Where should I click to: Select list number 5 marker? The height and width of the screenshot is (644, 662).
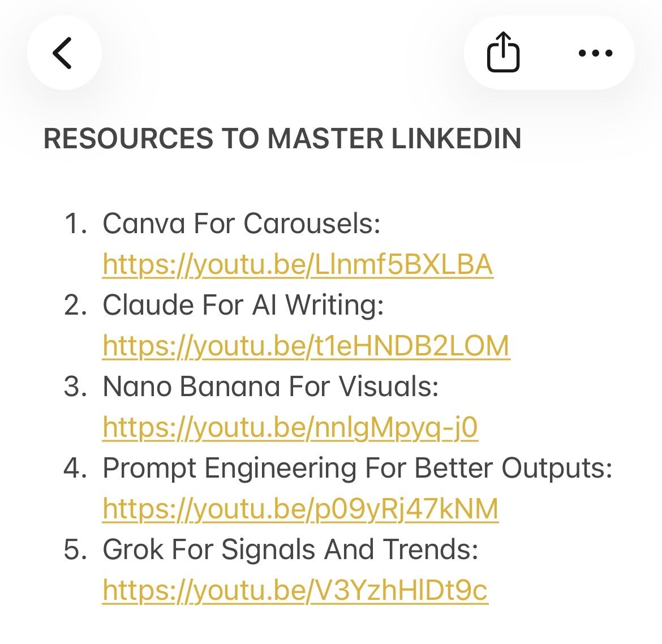(75, 549)
